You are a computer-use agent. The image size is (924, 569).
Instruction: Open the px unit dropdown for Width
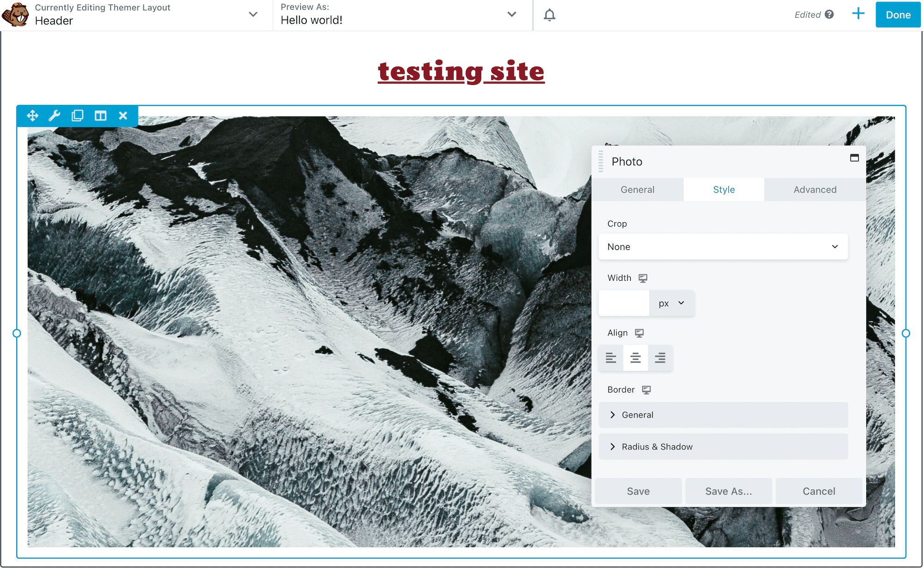pos(671,303)
